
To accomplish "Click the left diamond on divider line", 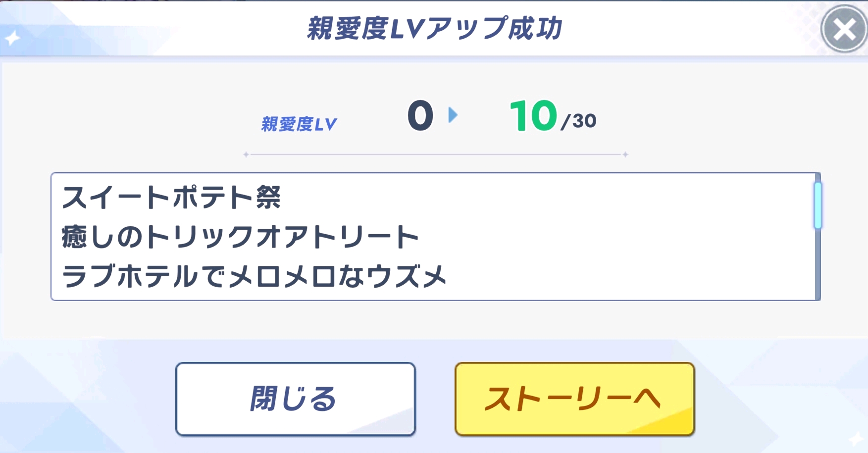I will tap(246, 154).
